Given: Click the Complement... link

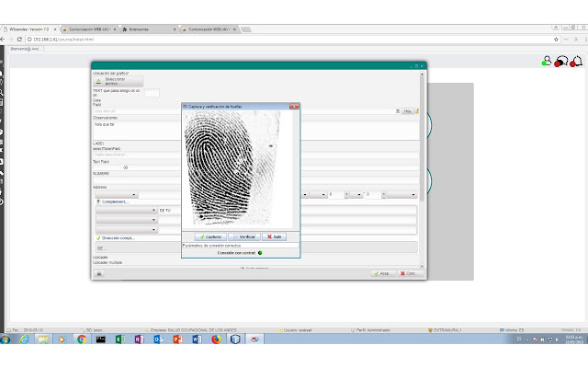Looking at the screenshot, I should [x=115, y=201].
